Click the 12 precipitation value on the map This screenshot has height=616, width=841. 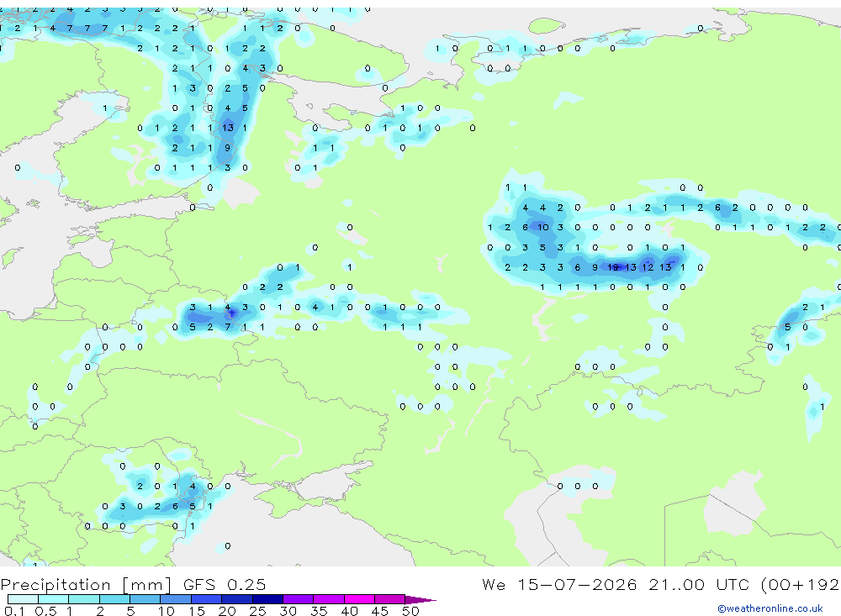coord(648,267)
